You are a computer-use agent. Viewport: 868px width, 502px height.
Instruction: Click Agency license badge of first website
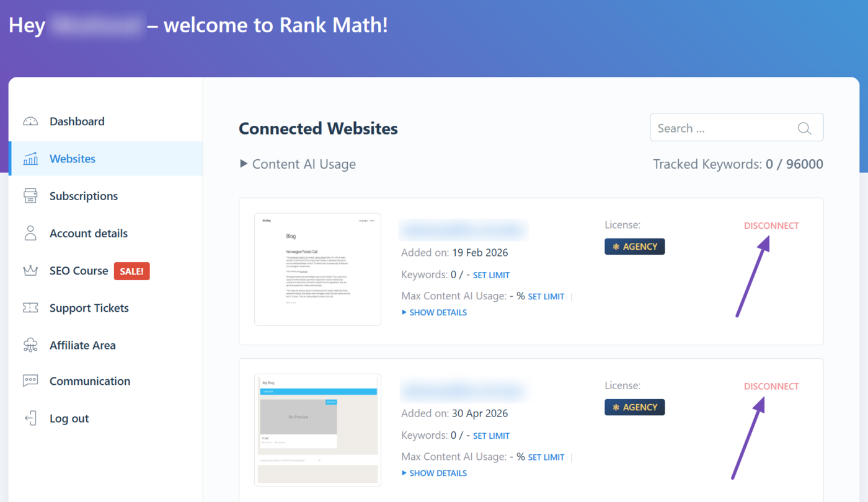pos(635,247)
